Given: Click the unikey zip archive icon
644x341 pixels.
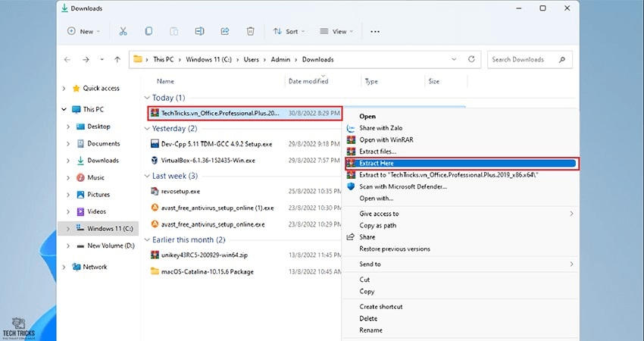Looking at the screenshot, I should click(155, 255).
